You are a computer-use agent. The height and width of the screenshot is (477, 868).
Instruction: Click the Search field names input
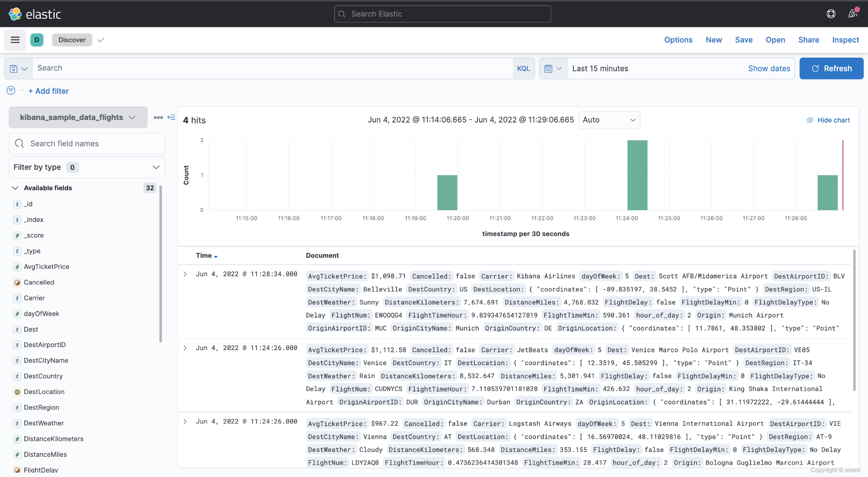[87, 143]
